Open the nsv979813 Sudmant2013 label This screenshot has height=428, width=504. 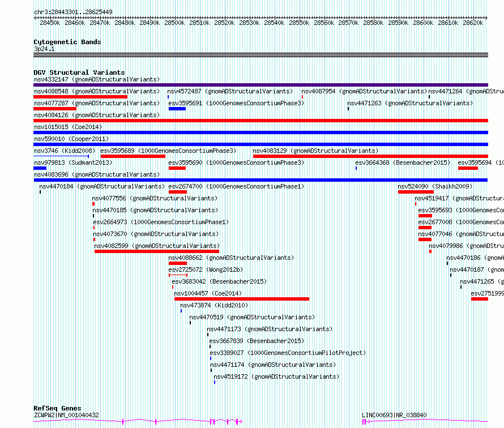click(73, 162)
